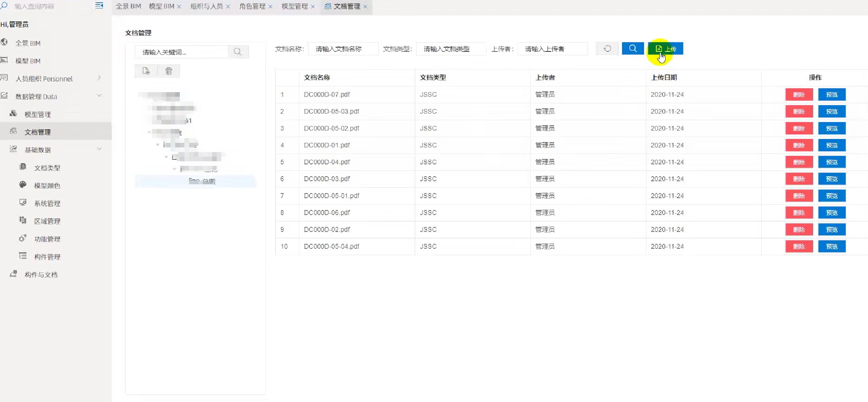Screen dimensions: 868x402
Task: Click the reset refresh icon button
Action: [x=607, y=49]
